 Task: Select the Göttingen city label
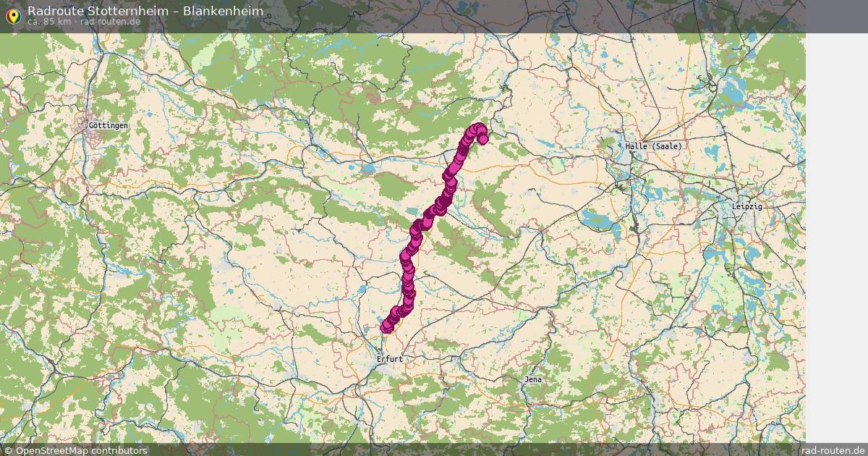coord(108,125)
